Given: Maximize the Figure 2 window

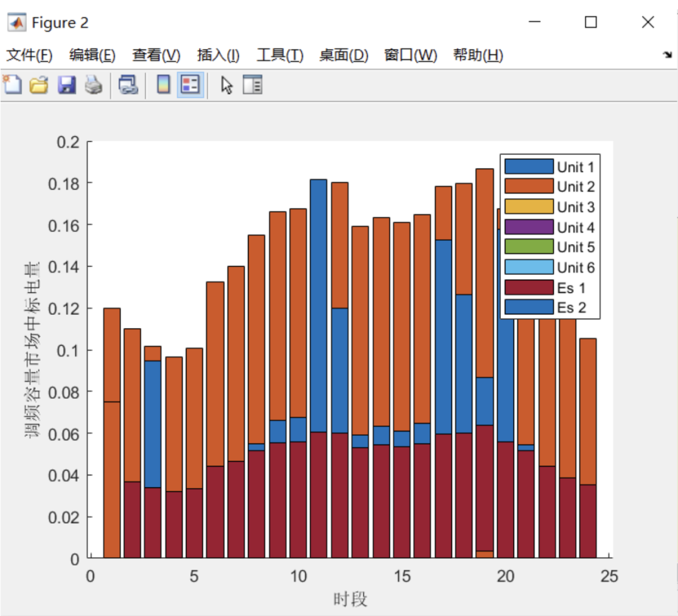Looking at the screenshot, I should (591, 22).
